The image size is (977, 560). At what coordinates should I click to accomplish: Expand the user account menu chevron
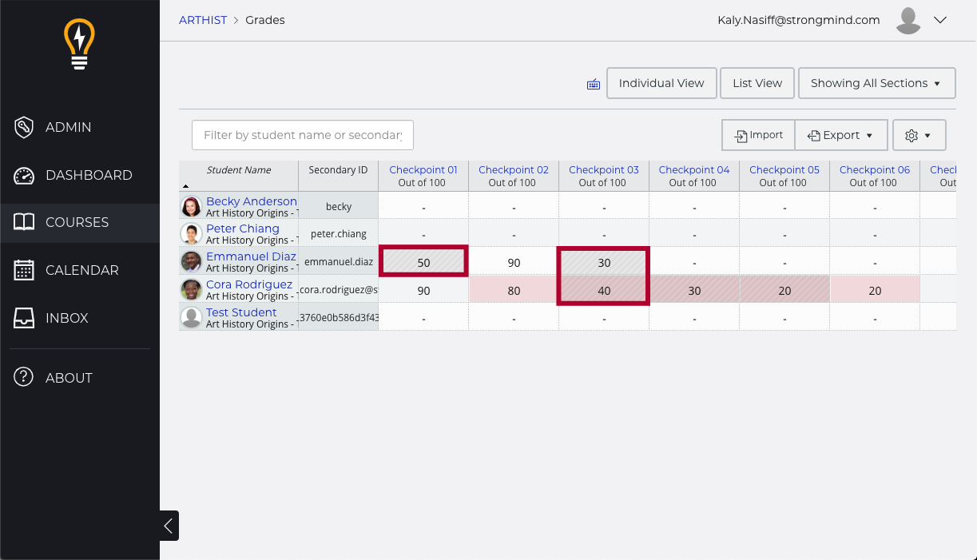(940, 20)
